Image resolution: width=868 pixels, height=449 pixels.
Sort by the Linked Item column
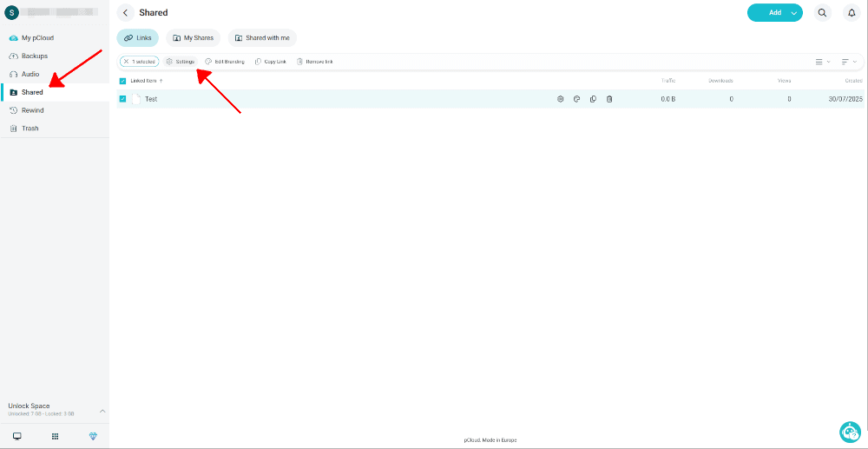pyautogui.click(x=146, y=81)
